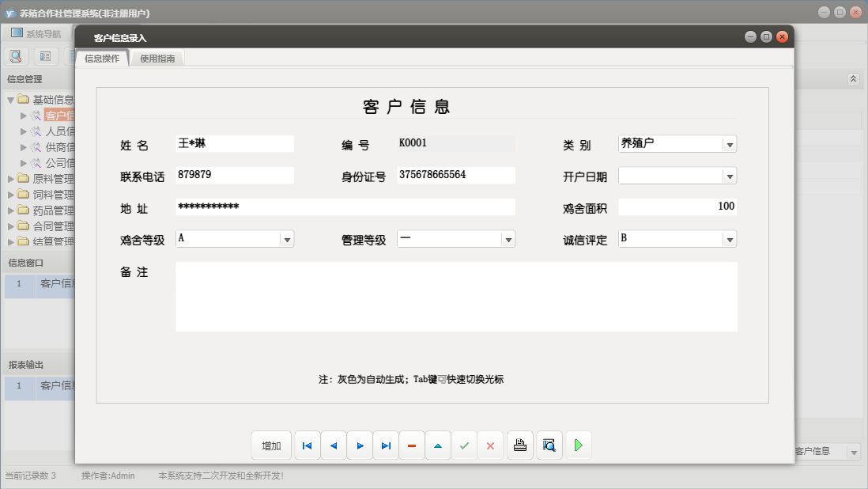Select the 信息操作 tab
This screenshot has height=489, width=868.
(x=104, y=58)
